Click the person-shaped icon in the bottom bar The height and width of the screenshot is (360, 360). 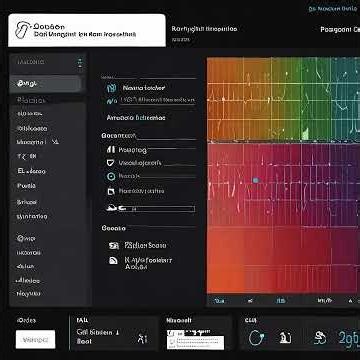(142, 339)
